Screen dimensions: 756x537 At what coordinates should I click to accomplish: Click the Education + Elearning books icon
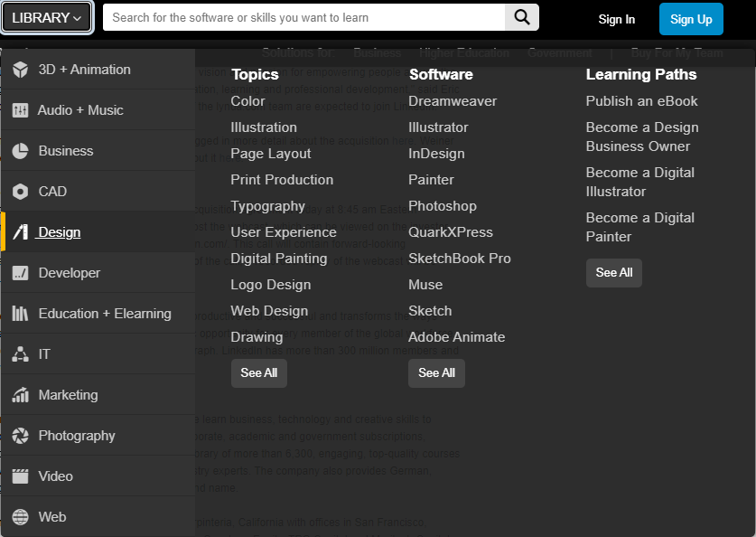point(20,314)
